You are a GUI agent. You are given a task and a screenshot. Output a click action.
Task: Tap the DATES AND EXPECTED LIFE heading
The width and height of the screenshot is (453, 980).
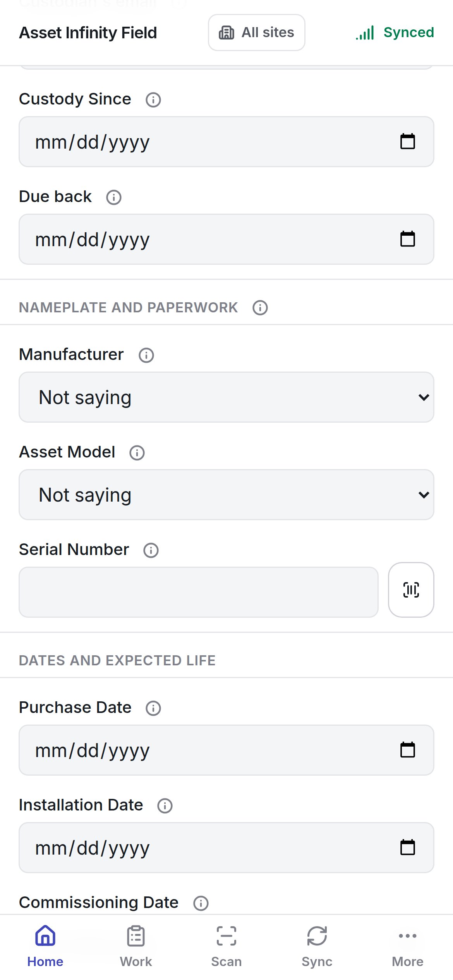pos(117,660)
